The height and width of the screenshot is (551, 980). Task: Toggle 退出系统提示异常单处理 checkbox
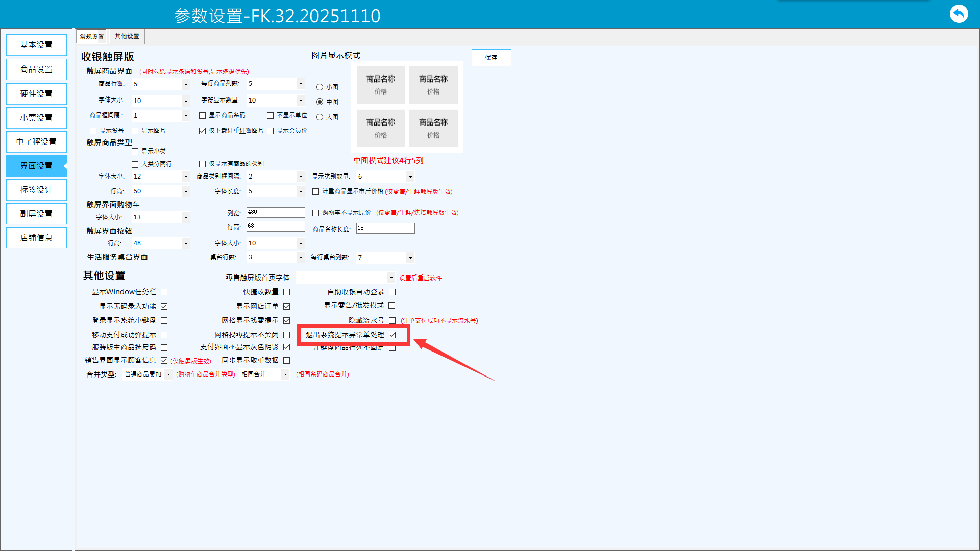[392, 335]
